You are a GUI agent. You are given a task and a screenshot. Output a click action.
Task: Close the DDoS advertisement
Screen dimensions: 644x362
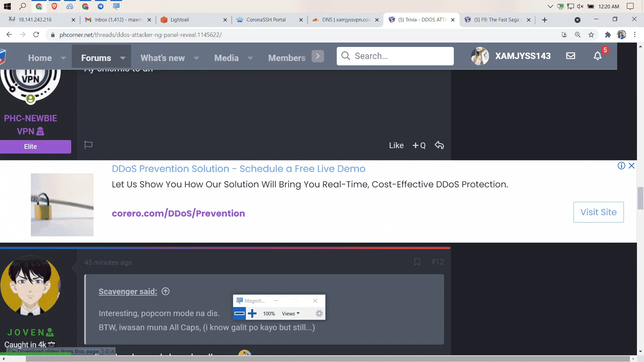pos(632,166)
